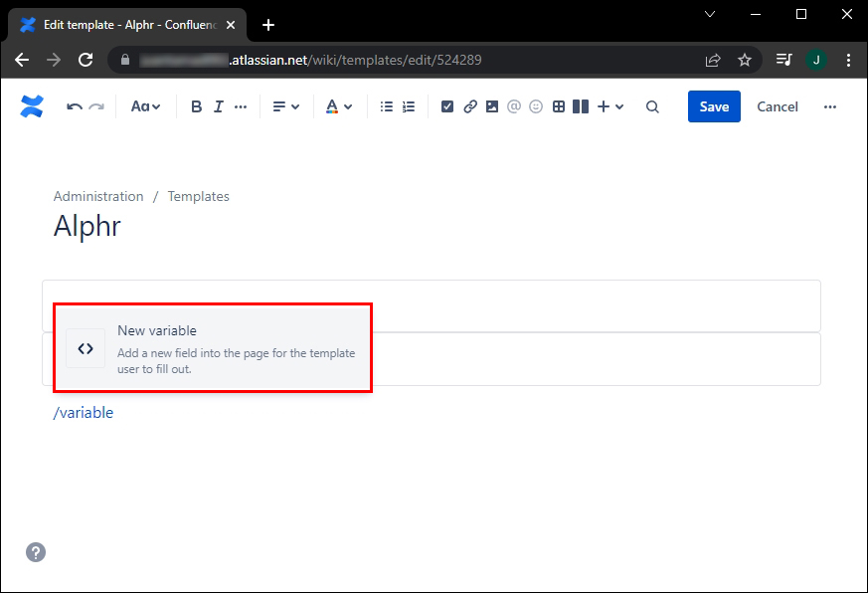This screenshot has width=868, height=593.
Task: Insert a table
Action: coord(559,106)
